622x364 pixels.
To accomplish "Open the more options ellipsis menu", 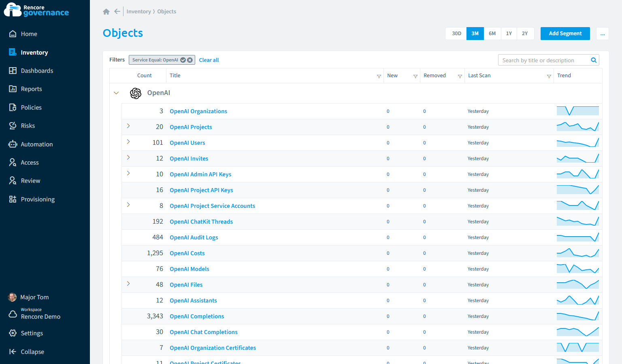I will click(x=603, y=34).
